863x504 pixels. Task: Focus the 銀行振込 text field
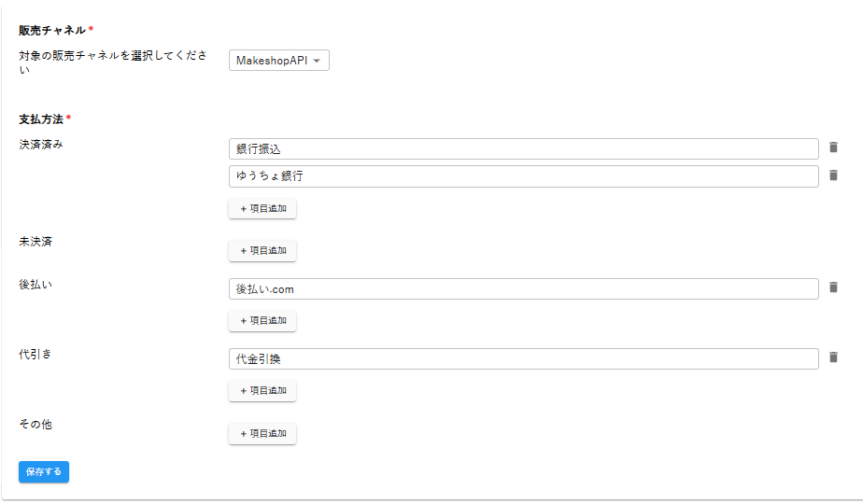click(x=523, y=148)
